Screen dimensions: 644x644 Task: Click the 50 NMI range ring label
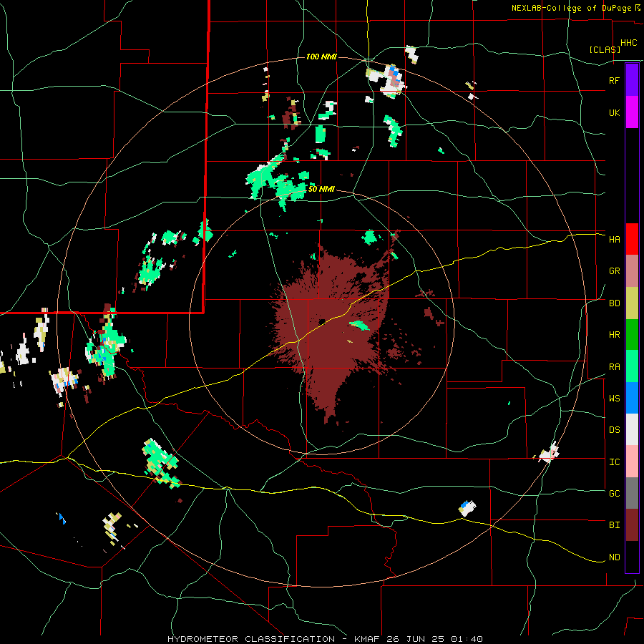[321, 189]
